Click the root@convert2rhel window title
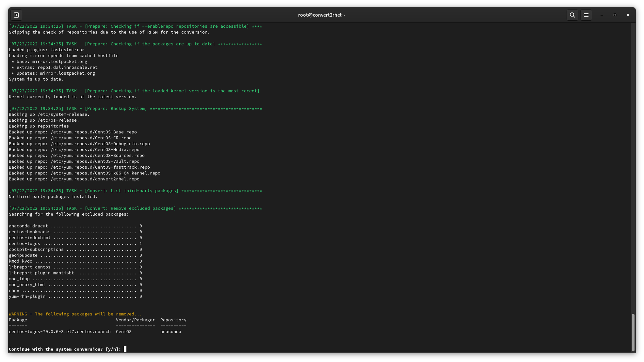 (x=322, y=15)
